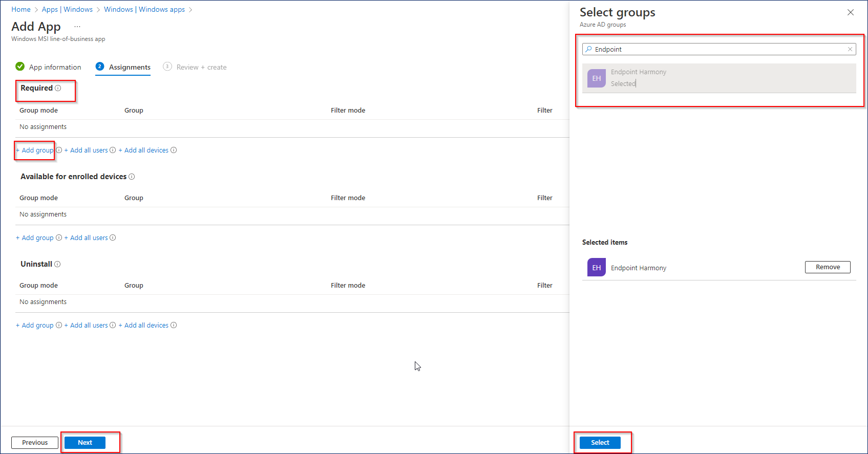This screenshot has width=868, height=454.
Task: Click the step 3 Review number badge
Action: (167, 67)
